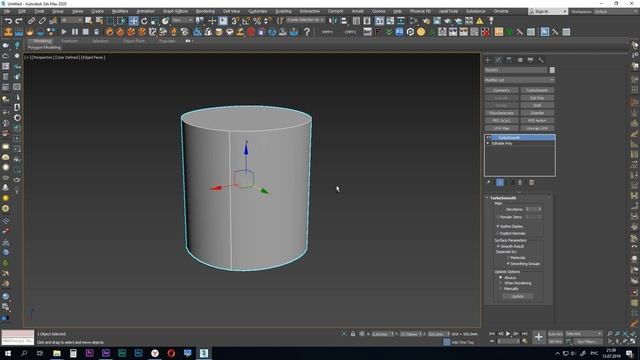Click the Undo arrow in the main toolbar
The height and width of the screenshot is (360, 640).
click(8, 20)
